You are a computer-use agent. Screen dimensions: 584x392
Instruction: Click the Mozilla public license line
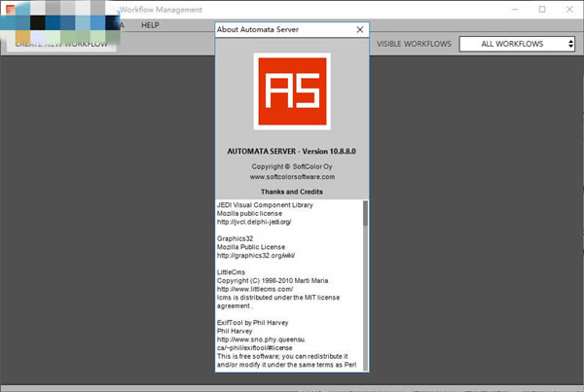point(249,213)
